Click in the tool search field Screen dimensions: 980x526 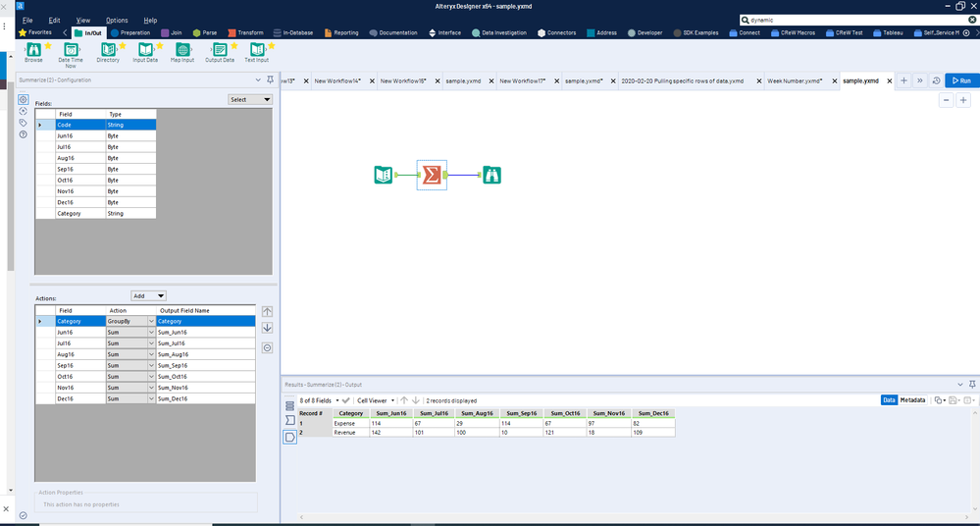coord(856,20)
